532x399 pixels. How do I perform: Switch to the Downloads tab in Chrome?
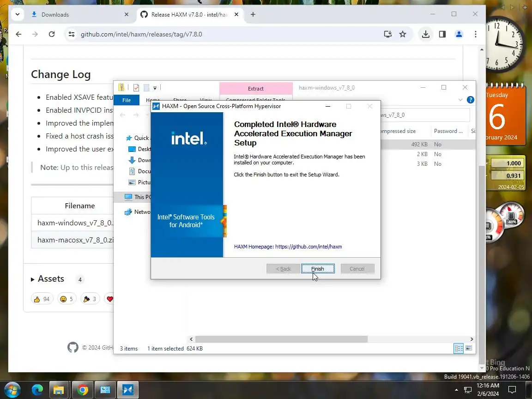click(80, 15)
